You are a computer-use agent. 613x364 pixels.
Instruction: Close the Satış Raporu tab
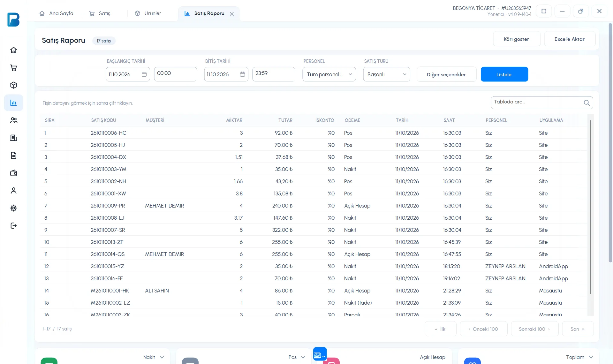[x=232, y=14]
